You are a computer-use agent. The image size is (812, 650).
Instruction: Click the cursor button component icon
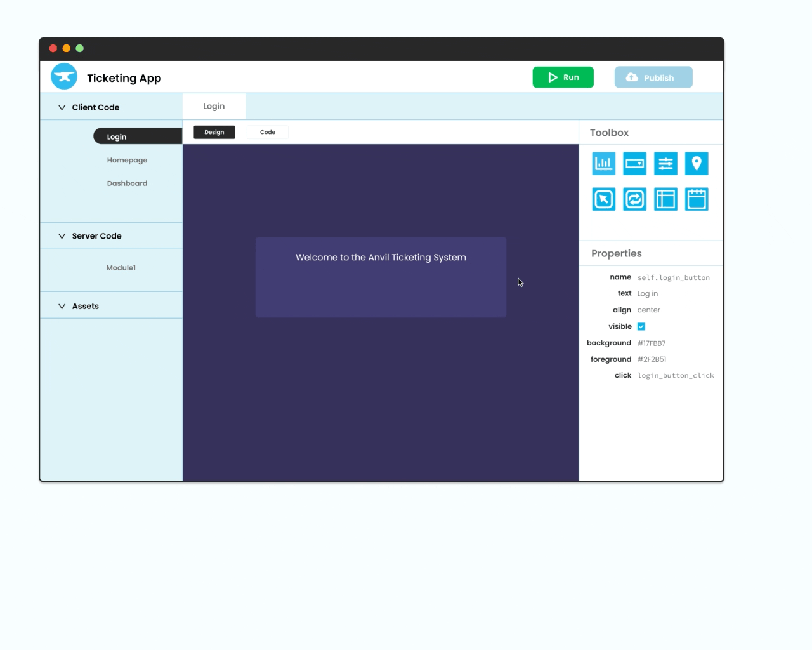click(603, 199)
